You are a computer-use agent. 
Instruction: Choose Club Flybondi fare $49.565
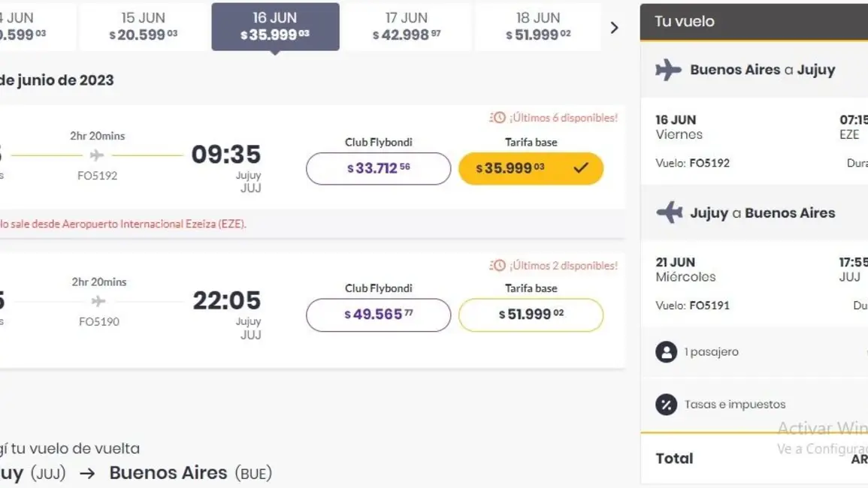pos(379,315)
